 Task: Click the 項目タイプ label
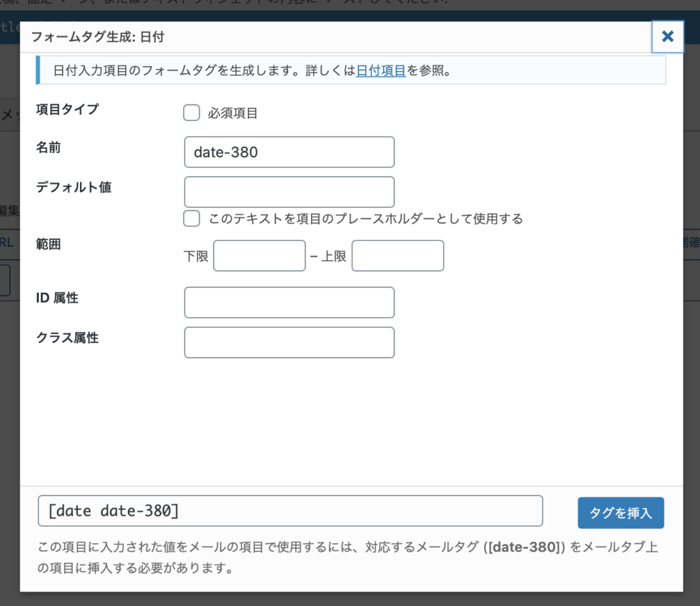(x=66, y=109)
